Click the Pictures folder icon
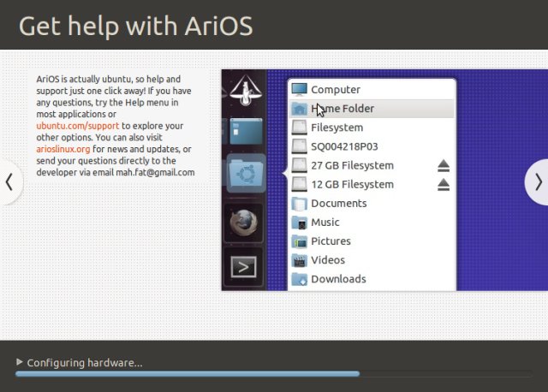Viewport: 548px width, 392px height. click(299, 241)
